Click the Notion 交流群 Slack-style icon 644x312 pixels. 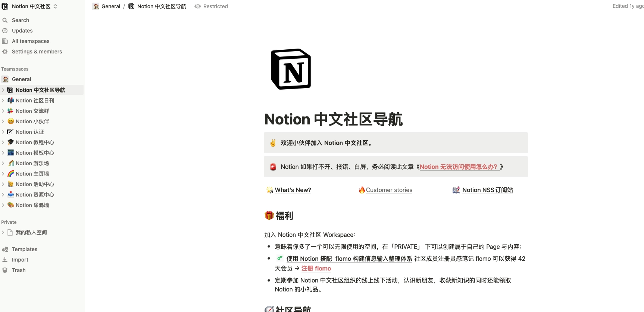tap(11, 111)
